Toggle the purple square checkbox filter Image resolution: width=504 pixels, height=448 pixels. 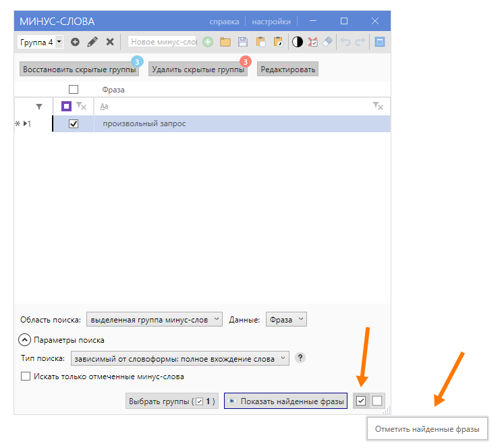pyautogui.click(x=67, y=106)
